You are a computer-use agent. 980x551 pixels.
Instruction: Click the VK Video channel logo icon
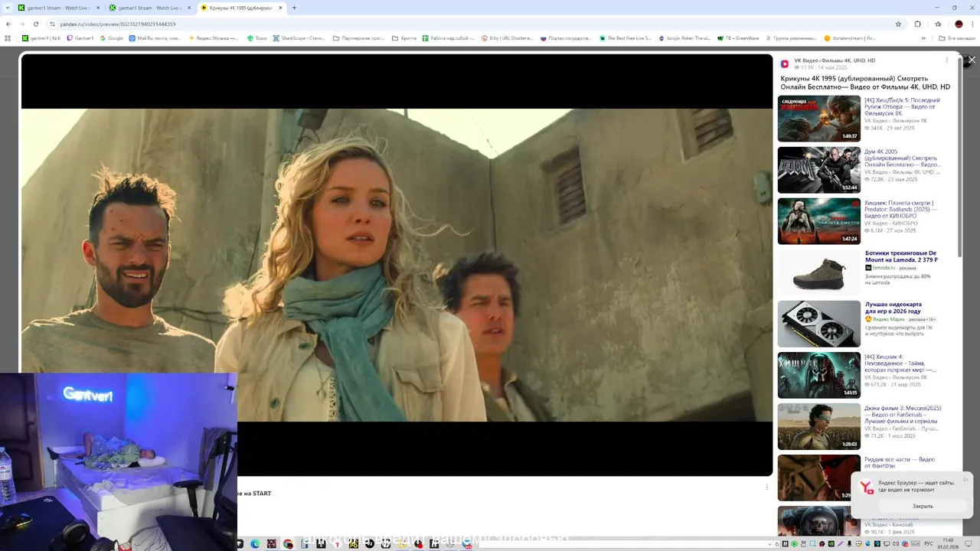pyautogui.click(x=785, y=64)
